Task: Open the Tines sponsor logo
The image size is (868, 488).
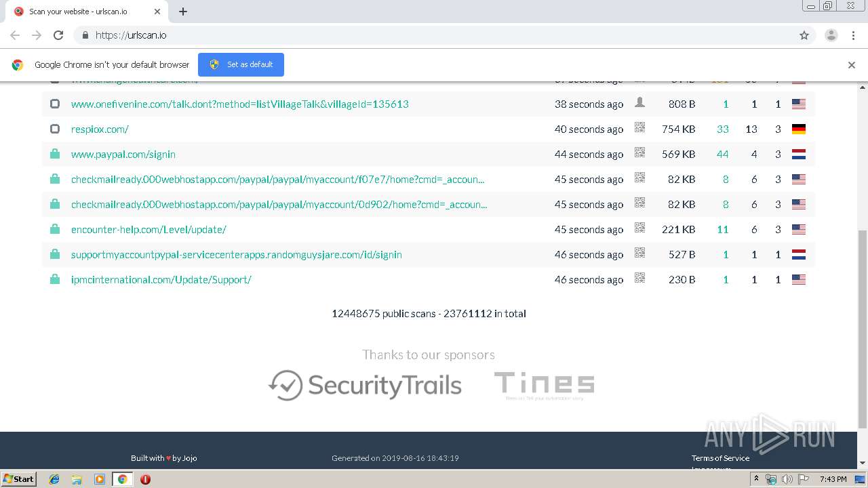Action: 544,385
